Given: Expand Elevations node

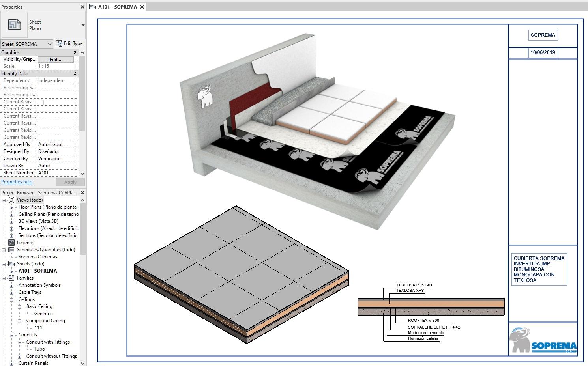Looking at the screenshot, I should 11,229.
